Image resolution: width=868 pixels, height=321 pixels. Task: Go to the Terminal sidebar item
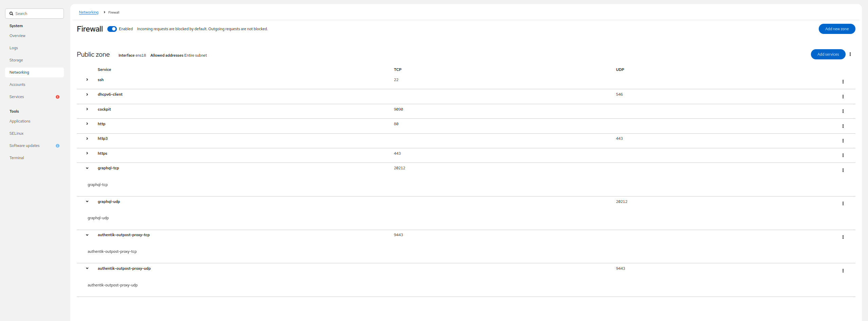coord(17,158)
